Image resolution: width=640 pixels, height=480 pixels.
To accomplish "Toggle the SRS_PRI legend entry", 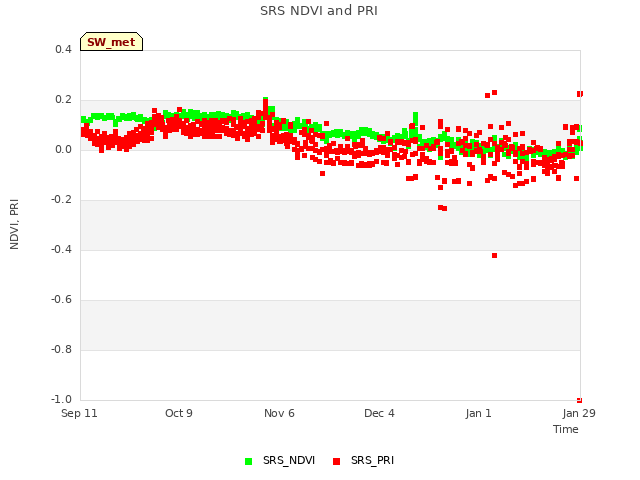I will click(x=363, y=460).
